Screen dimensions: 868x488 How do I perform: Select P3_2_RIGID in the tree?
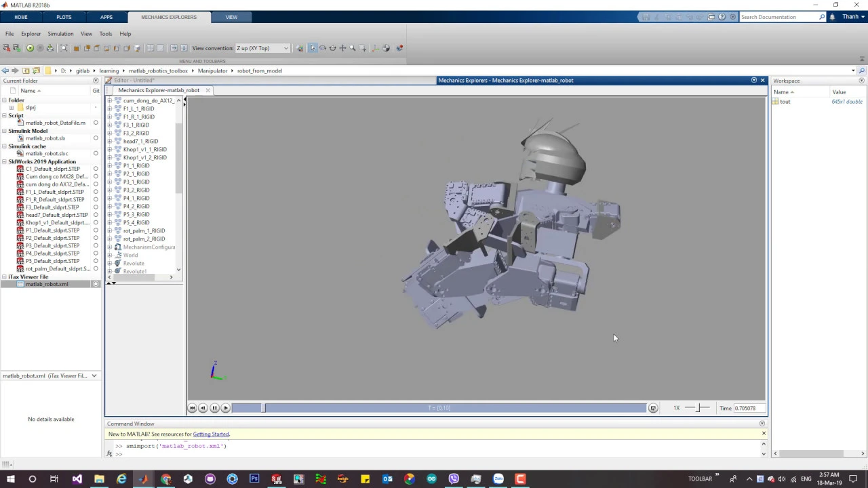pyautogui.click(x=136, y=190)
